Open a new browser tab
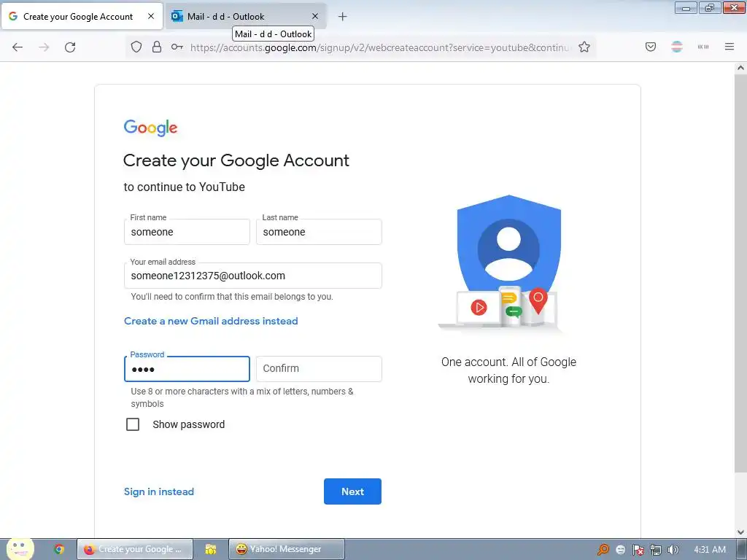 tap(342, 17)
